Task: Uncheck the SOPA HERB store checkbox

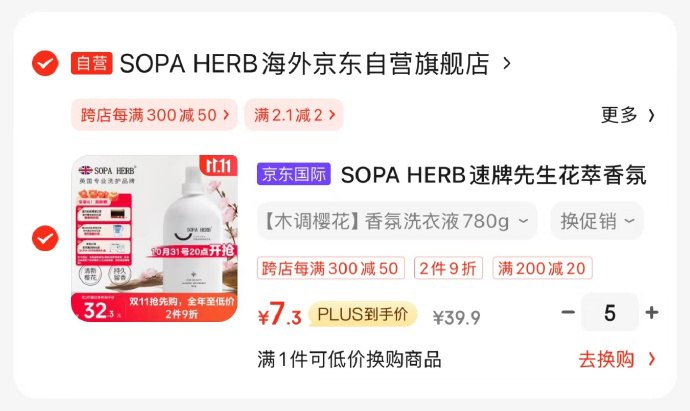Action: [x=45, y=63]
